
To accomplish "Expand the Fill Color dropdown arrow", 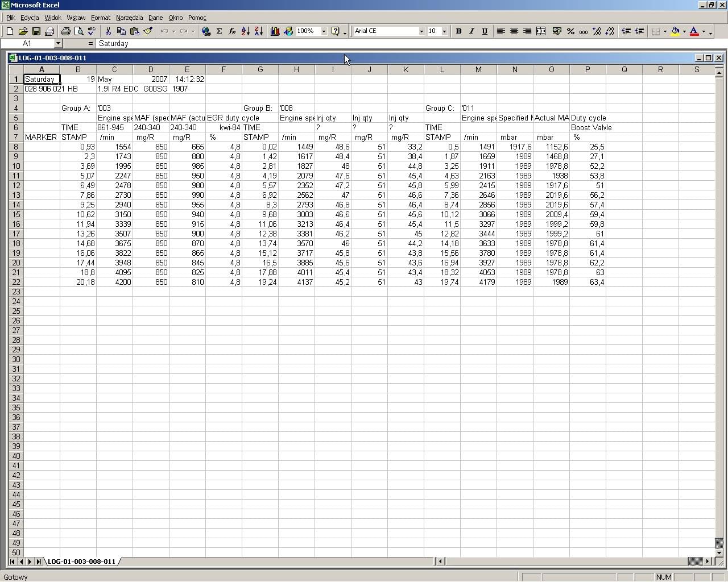I will pos(684,31).
